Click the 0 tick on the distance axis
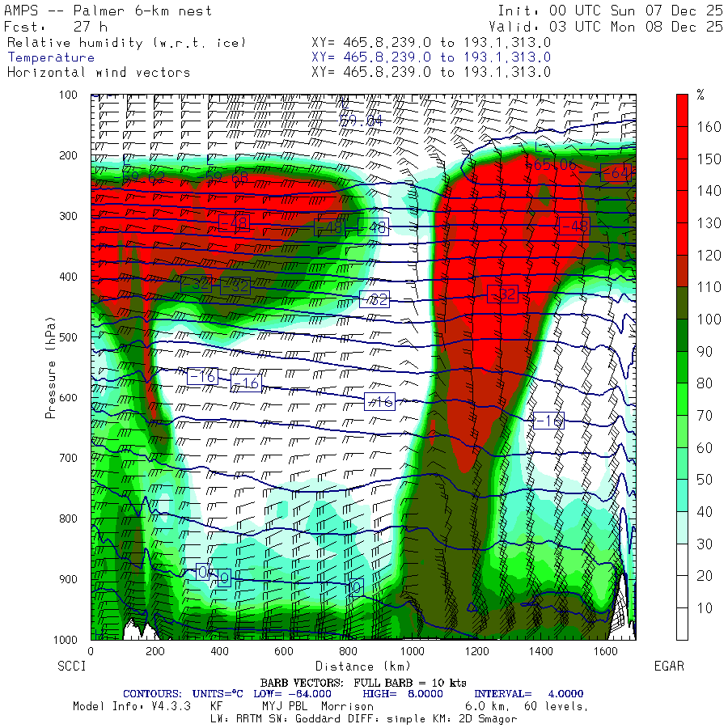This screenshot has width=728, height=728. tap(91, 651)
